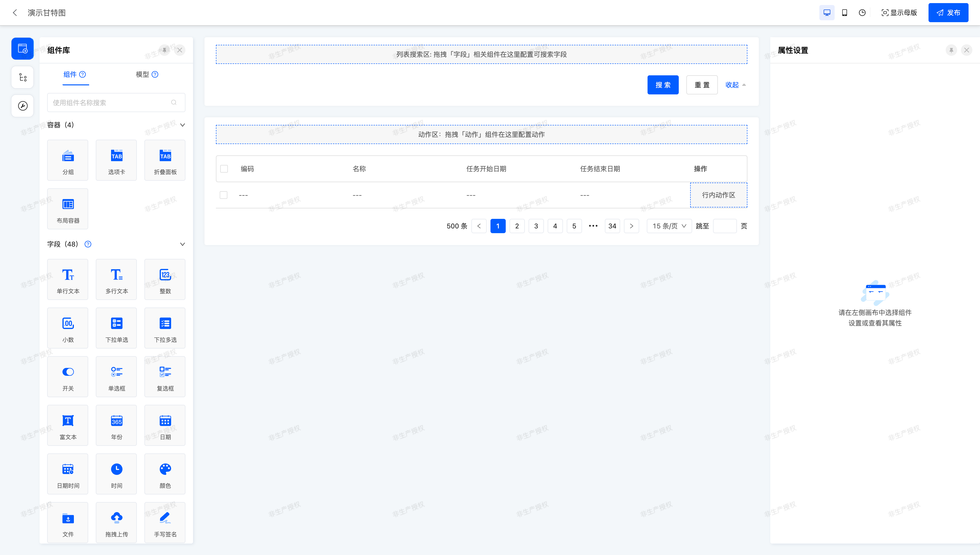
Task: Open the wrench tools sidebar icon
Action: 22,106
